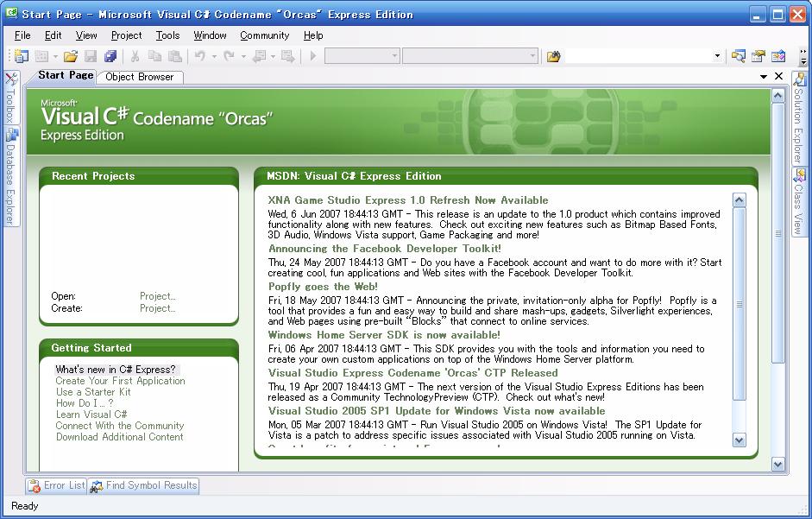This screenshot has height=519, width=812.
Task: Open the Solution Configurations combo box
Action: 362,56
